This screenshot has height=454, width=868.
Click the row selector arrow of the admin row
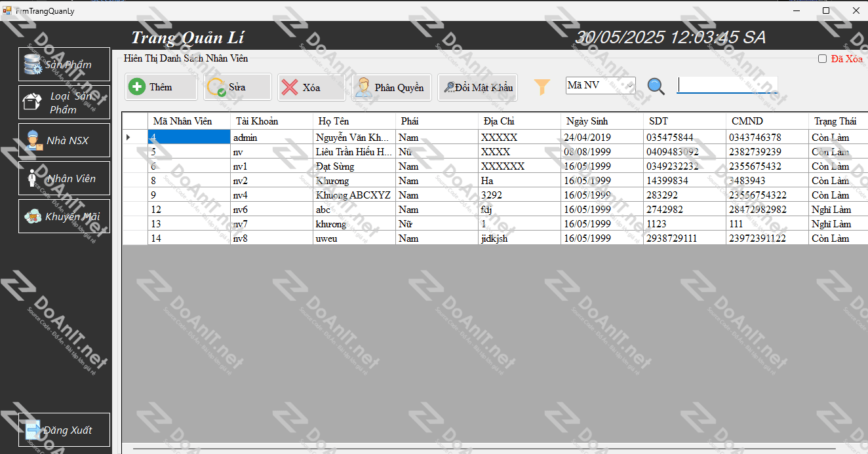(135, 137)
